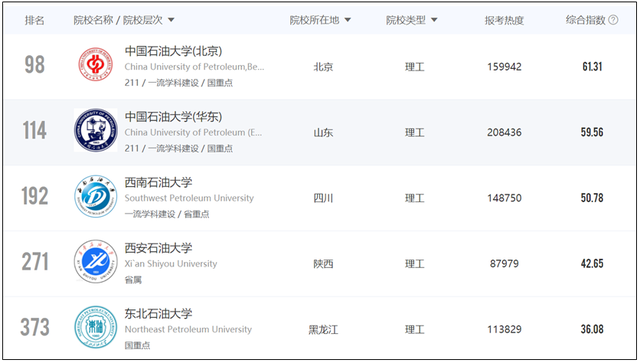
Task: Open the 中国石油大学(华东) link
Action: coord(173,117)
